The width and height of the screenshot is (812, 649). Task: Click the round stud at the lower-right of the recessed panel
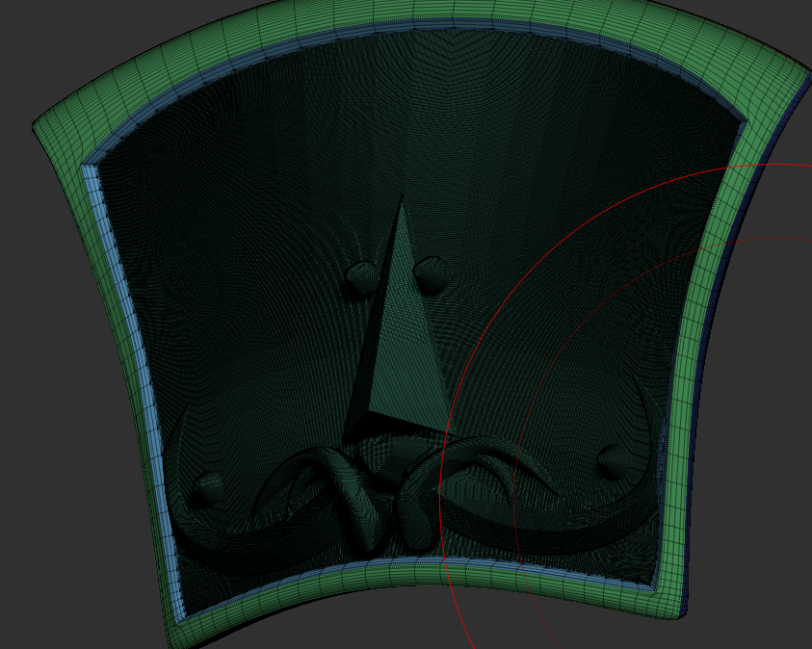tap(615, 460)
